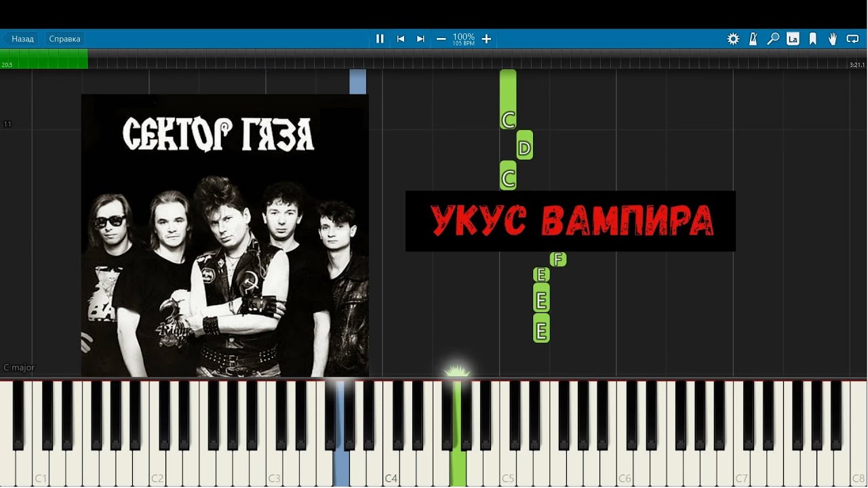Open the Справка help button

point(64,39)
